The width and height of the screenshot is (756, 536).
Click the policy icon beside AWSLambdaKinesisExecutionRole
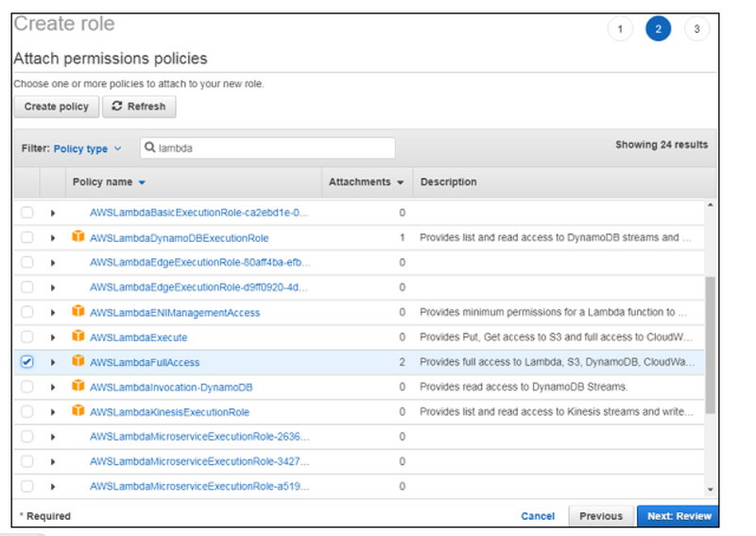click(78, 411)
